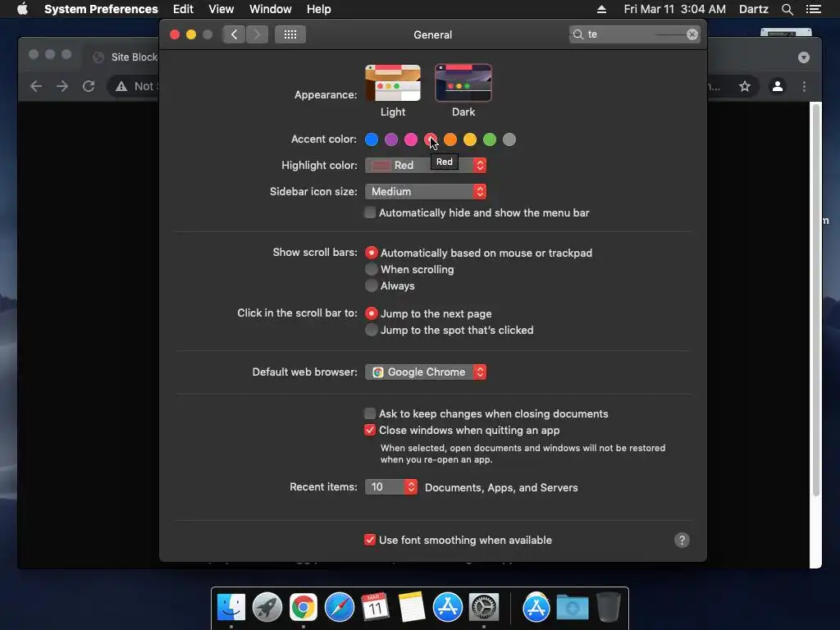Toggle Close windows when quitting an app
The height and width of the screenshot is (630, 840).
tap(370, 430)
